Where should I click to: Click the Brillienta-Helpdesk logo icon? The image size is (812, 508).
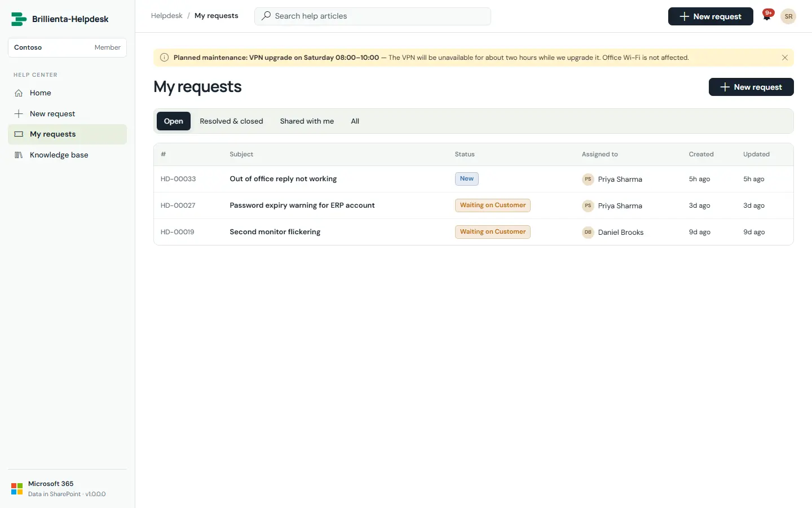[19, 19]
